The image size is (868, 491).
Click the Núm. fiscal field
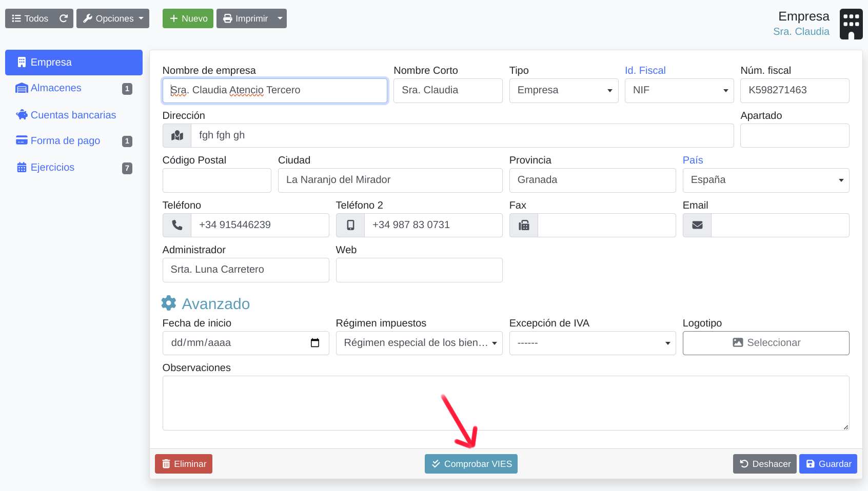795,91
